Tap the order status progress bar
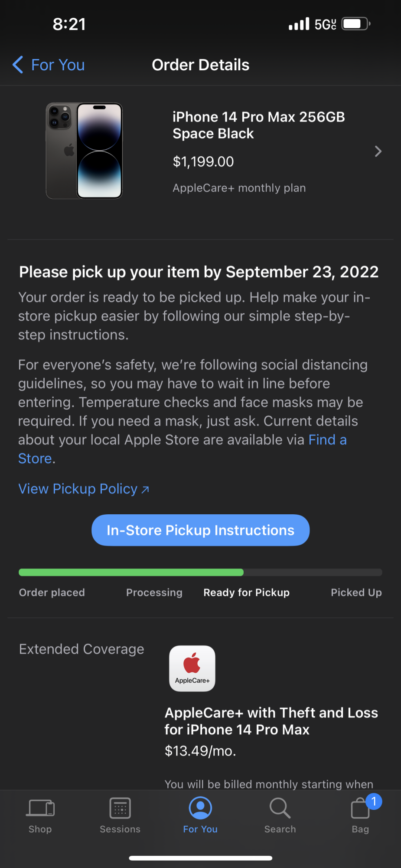Screen dimensions: 401x868 point(200,572)
